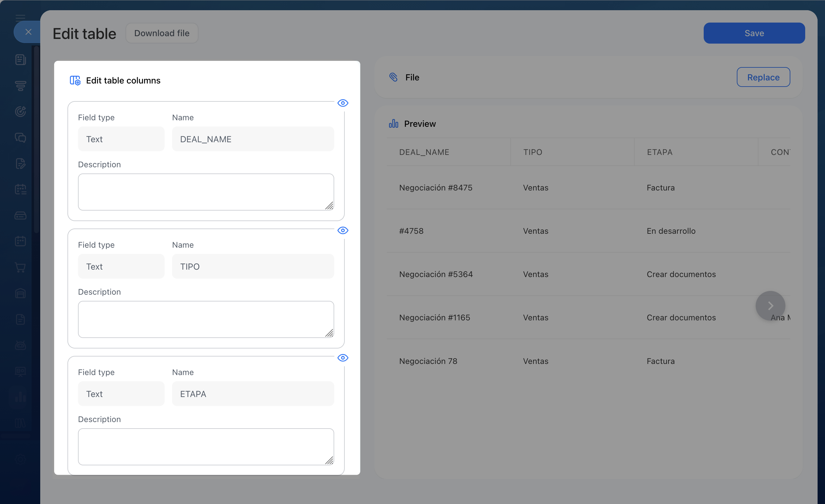Select the Negociación 78 cell

[428, 361]
